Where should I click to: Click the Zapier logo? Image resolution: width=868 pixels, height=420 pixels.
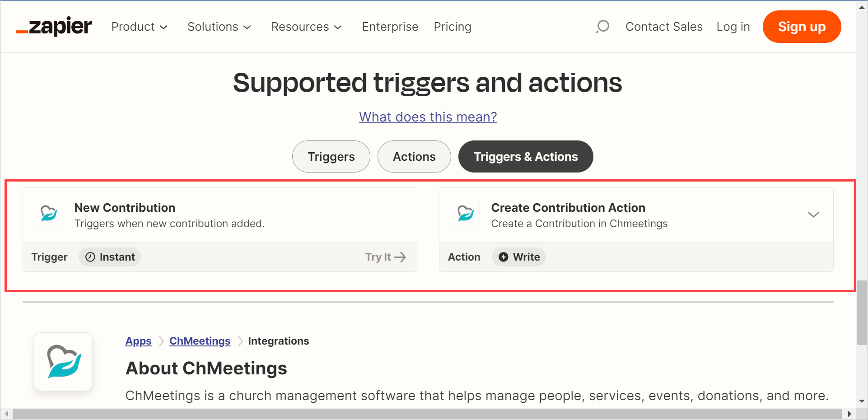(x=54, y=26)
